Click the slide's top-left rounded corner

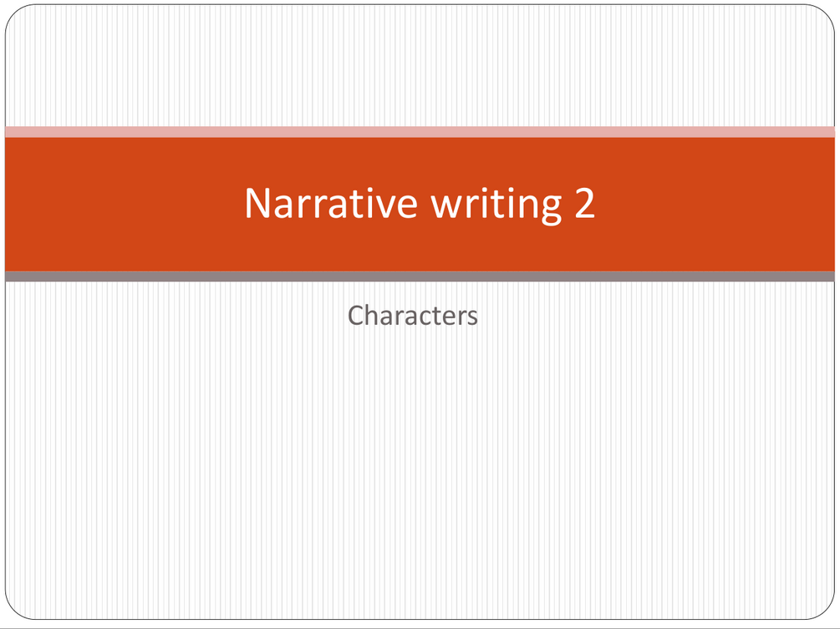pos(12,12)
